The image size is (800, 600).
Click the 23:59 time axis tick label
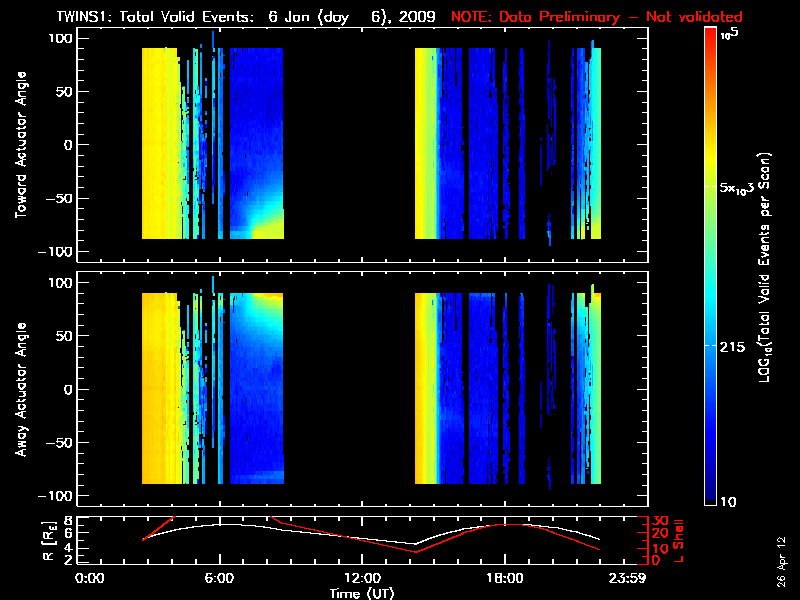tap(640, 578)
